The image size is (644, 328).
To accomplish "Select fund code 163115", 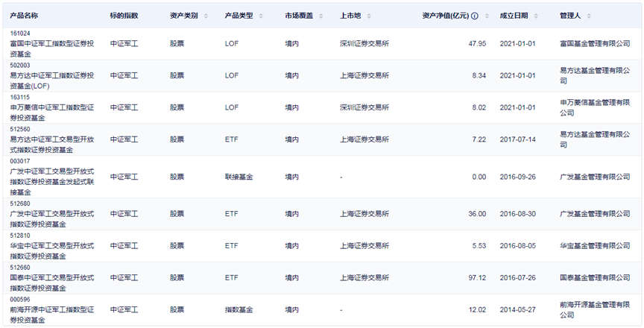I will point(20,98).
